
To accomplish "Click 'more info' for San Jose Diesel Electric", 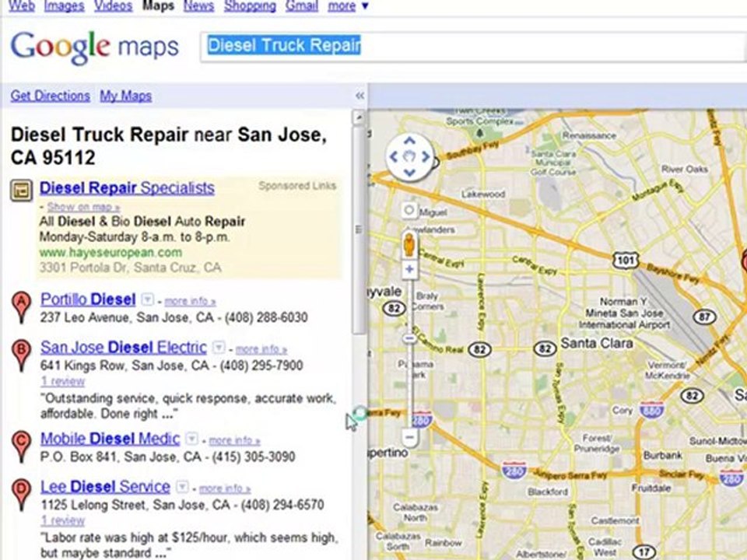I will [x=261, y=349].
